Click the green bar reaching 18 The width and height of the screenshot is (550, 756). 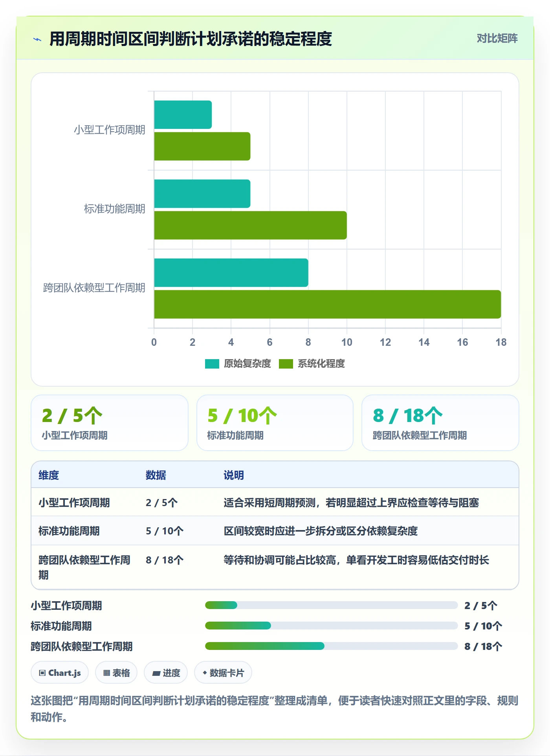pos(327,304)
